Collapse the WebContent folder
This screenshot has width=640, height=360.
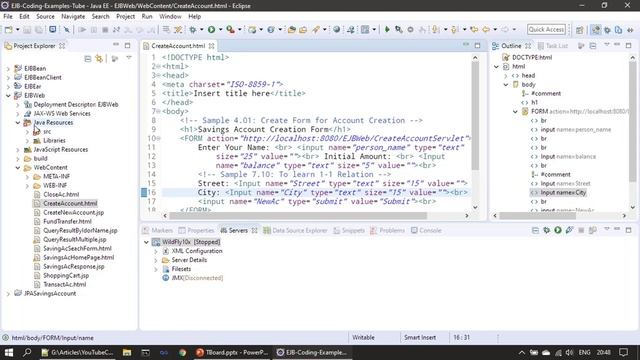tap(18, 167)
